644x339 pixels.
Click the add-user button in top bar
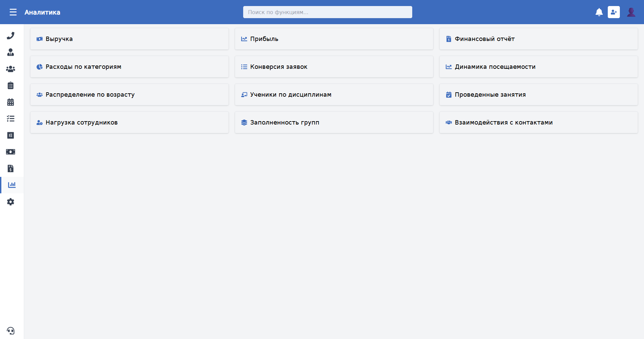pyautogui.click(x=614, y=12)
